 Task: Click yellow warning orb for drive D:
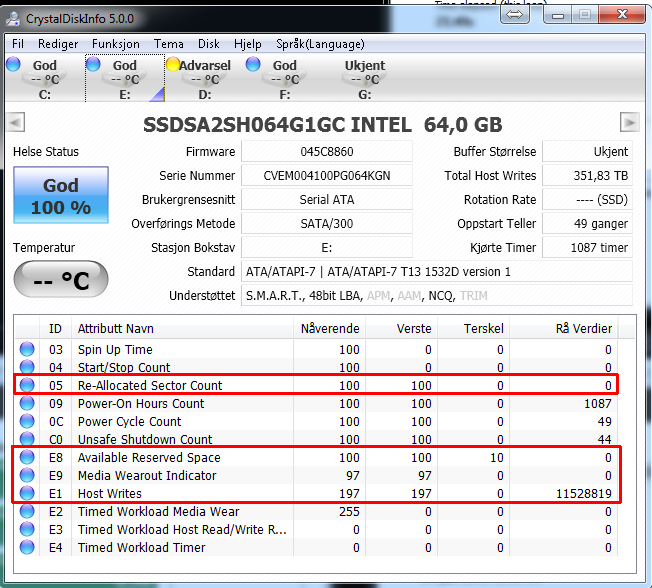coord(173,64)
